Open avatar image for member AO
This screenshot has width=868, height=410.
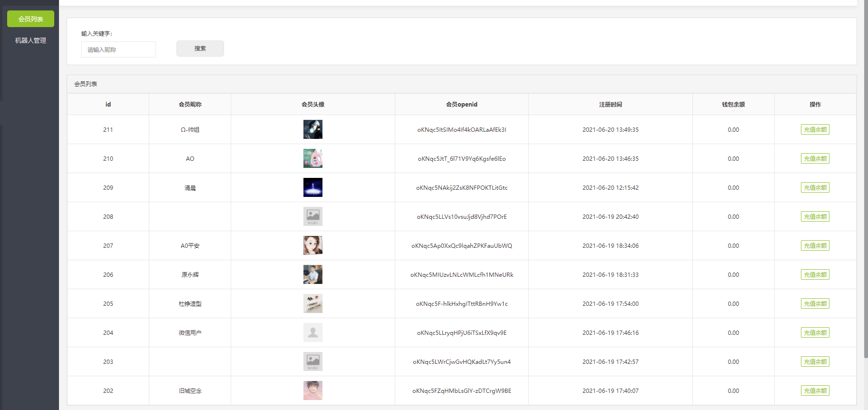point(312,158)
